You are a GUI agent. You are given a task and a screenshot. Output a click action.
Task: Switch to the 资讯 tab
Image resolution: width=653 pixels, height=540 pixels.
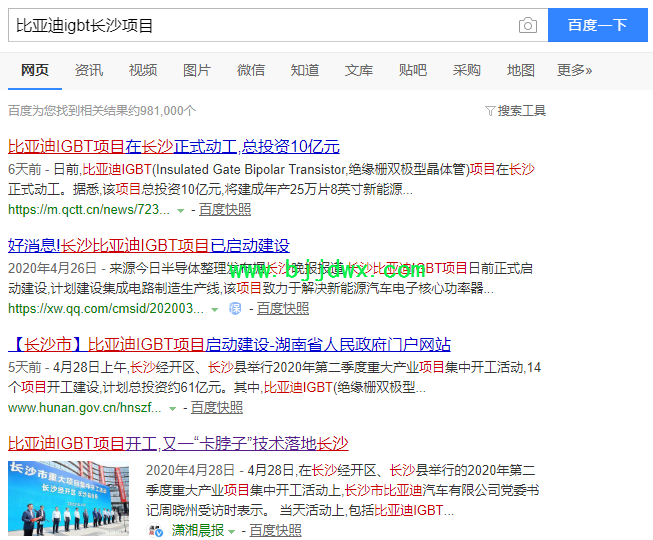[x=89, y=70]
